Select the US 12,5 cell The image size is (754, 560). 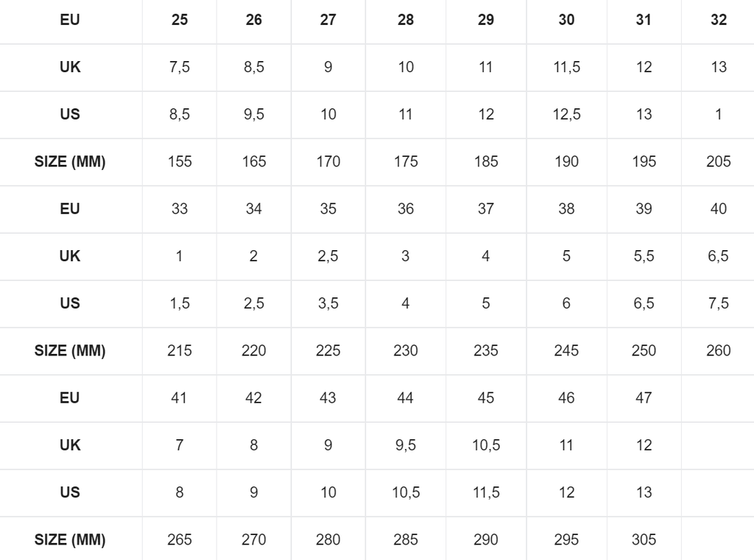tap(566, 114)
